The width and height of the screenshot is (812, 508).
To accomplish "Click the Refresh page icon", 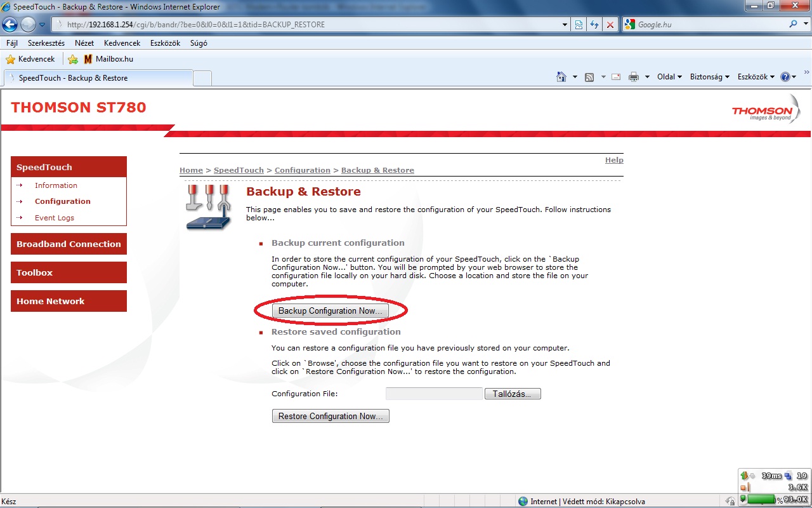I will tap(594, 25).
